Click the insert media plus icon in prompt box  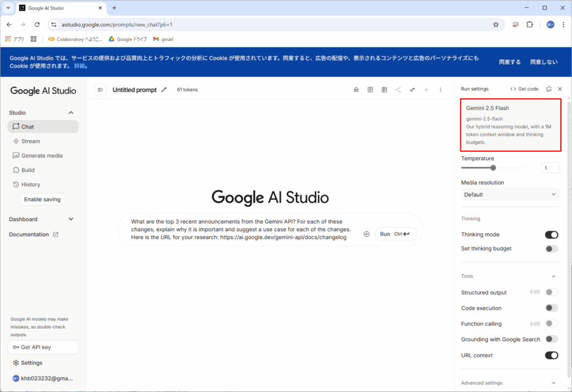pos(366,234)
